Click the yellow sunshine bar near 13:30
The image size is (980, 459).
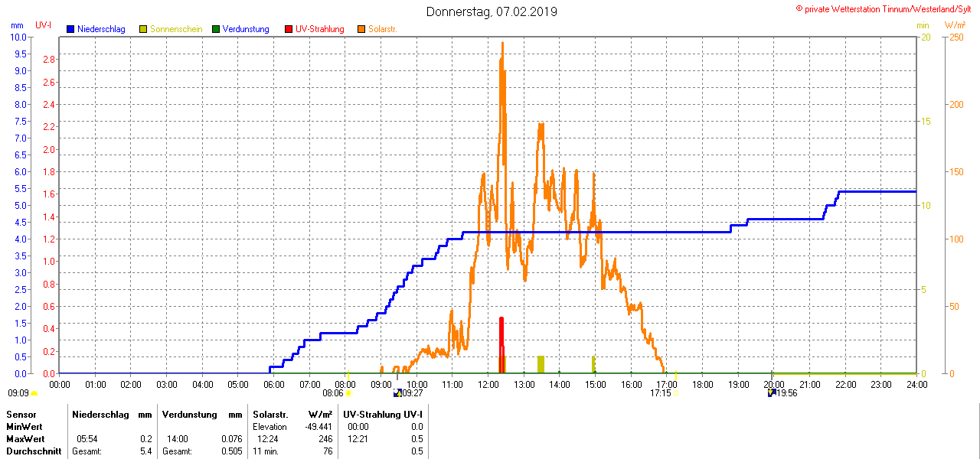pyautogui.click(x=541, y=364)
